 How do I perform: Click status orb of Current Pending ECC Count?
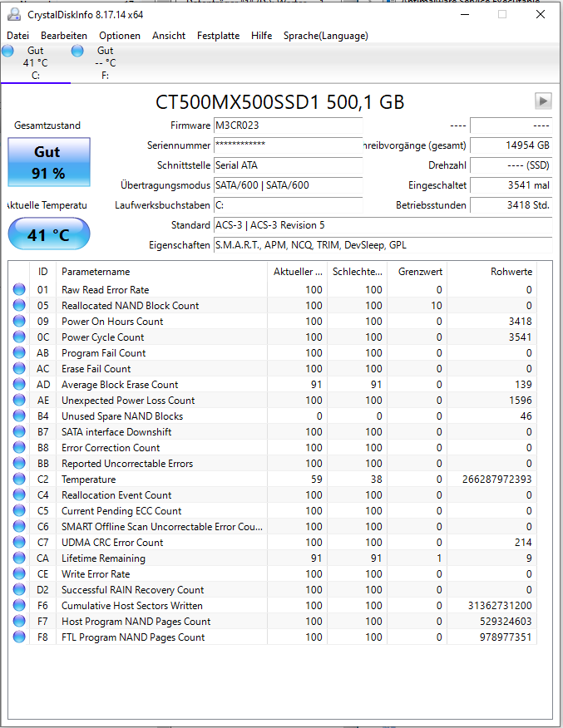click(19, 511)
